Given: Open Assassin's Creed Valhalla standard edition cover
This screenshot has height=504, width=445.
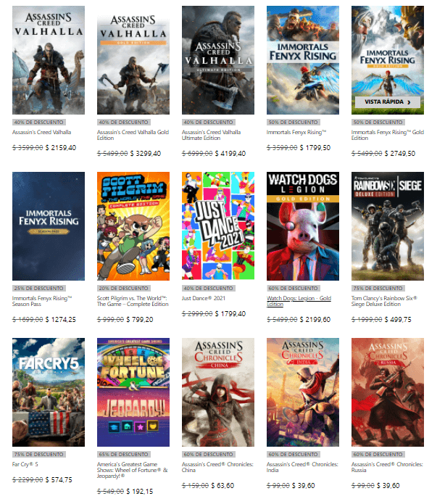Looking at the screenshot, I should (48, 60).
